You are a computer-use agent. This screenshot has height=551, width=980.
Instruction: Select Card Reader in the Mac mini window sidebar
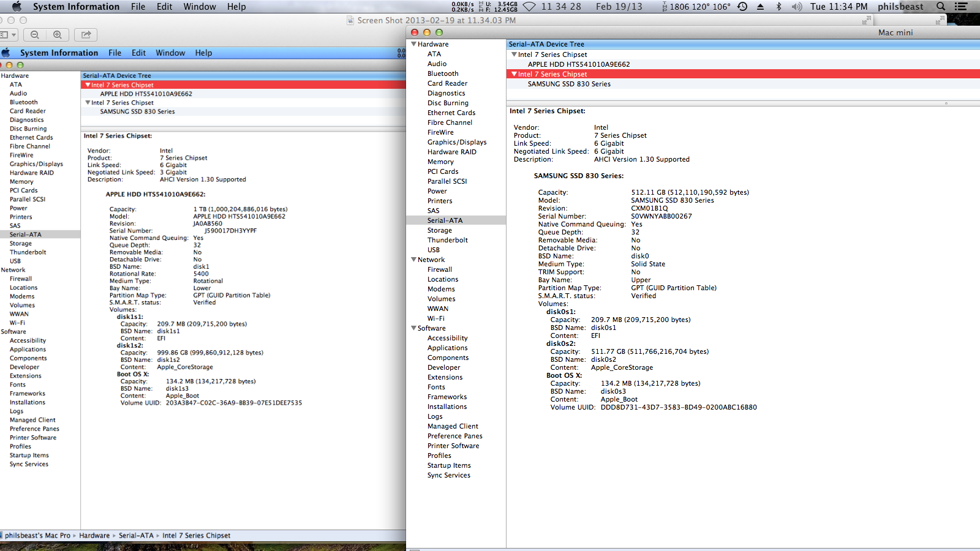447,83
